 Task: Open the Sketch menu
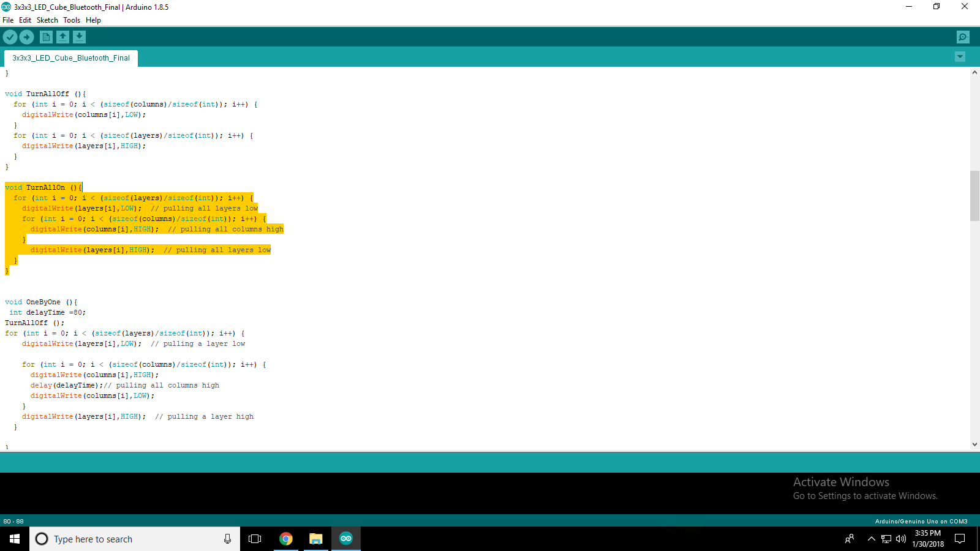point(47,20)
